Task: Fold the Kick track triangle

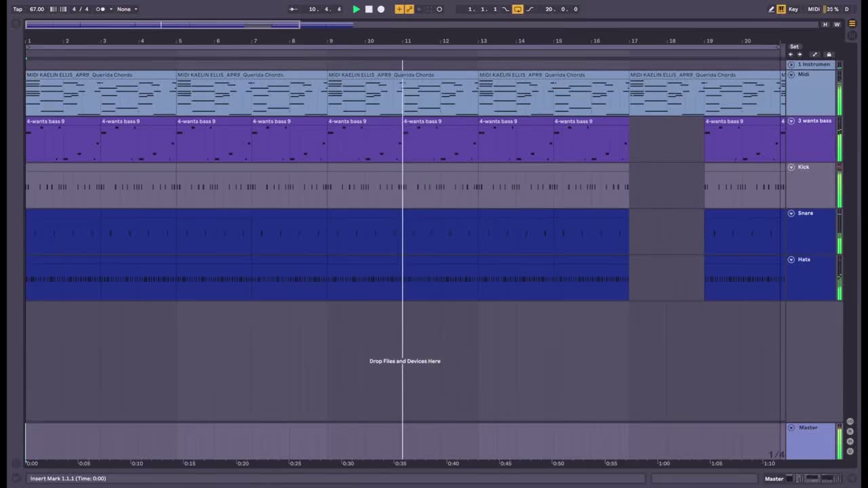Action: click(791, 167)
